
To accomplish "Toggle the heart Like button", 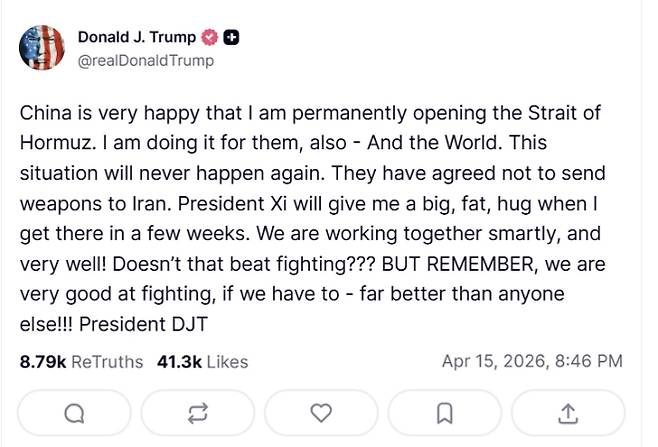I will click(321, 413).
